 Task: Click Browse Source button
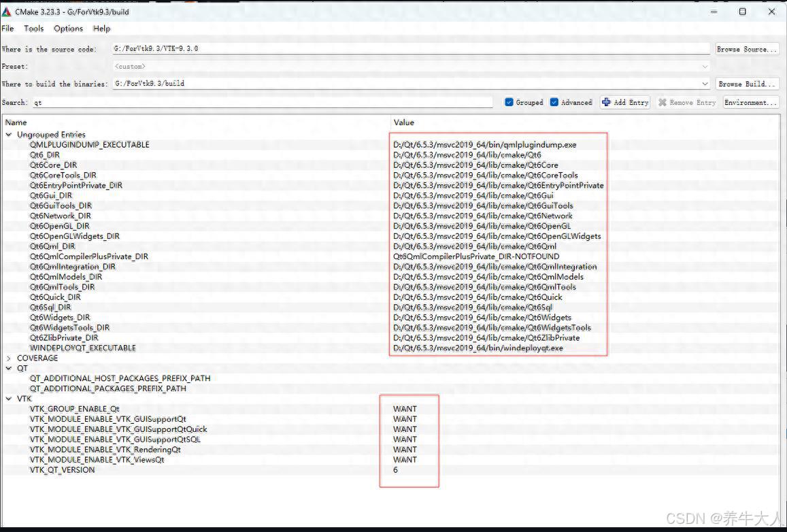[747, 49]
